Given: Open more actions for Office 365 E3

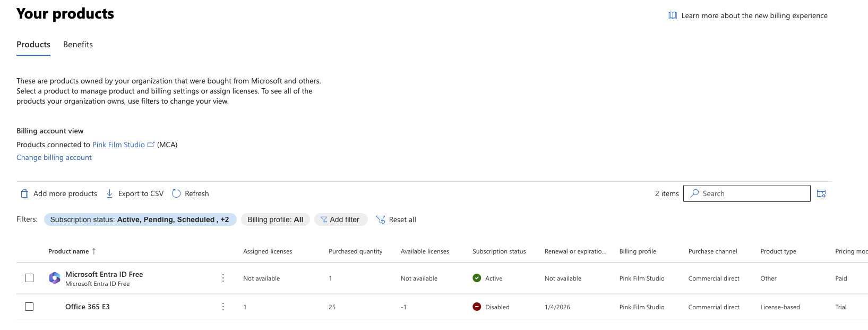Looking at the screenshot, I should pyautogui.click(x=223, y=307).
